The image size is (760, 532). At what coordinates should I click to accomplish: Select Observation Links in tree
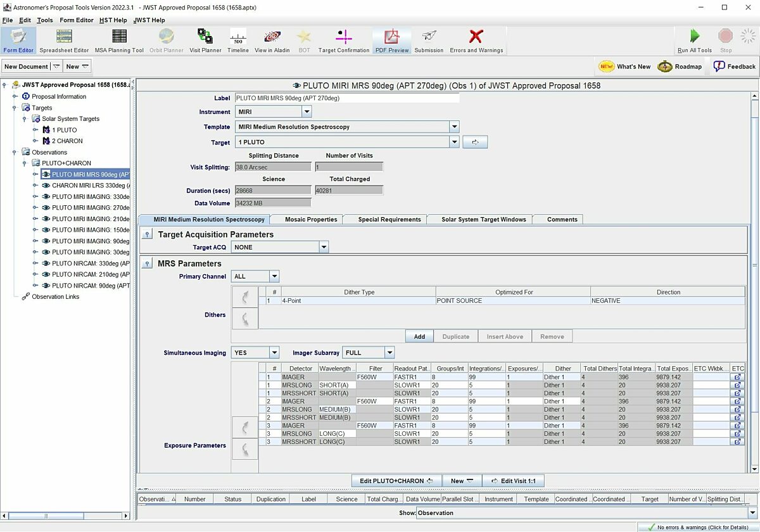click(x=55, y=296)
